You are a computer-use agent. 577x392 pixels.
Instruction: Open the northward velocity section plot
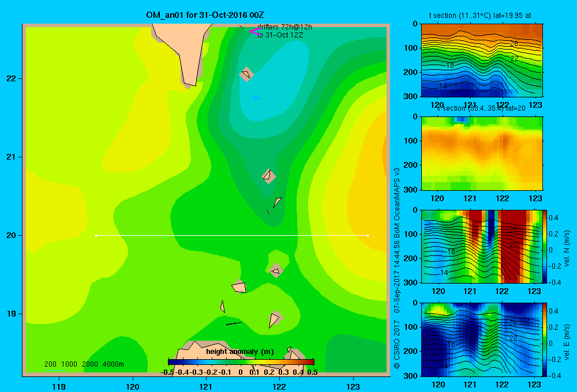482,246
